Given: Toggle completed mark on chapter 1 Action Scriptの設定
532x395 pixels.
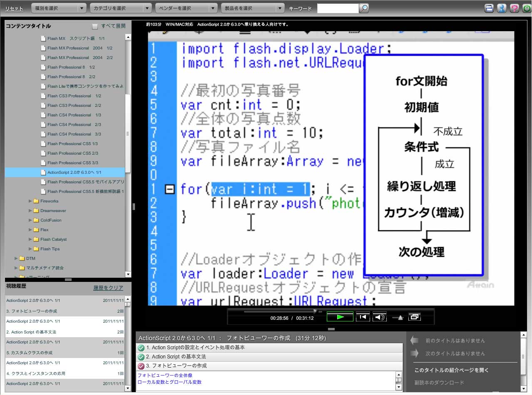Looking at the screenshot, I should coord(141,348).
